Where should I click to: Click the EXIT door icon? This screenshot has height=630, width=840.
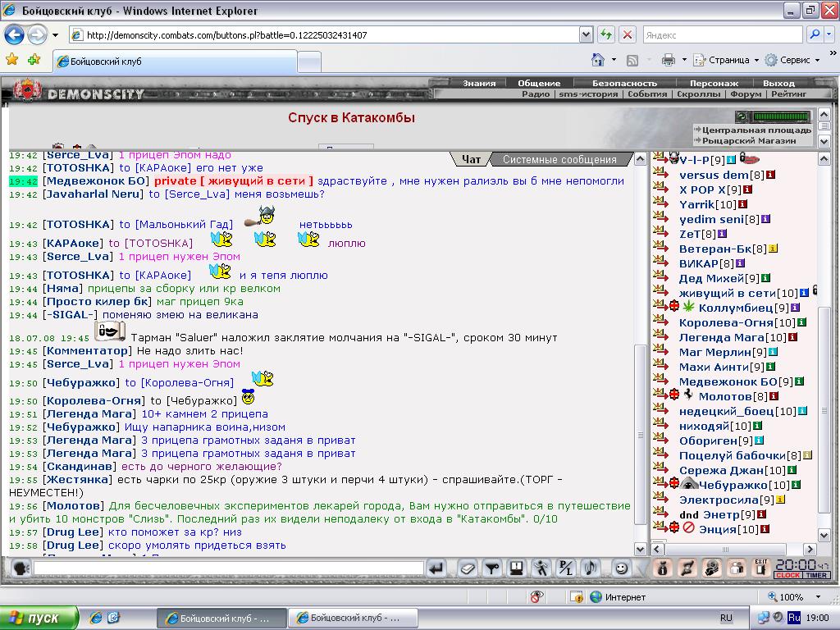click(761, 568)
